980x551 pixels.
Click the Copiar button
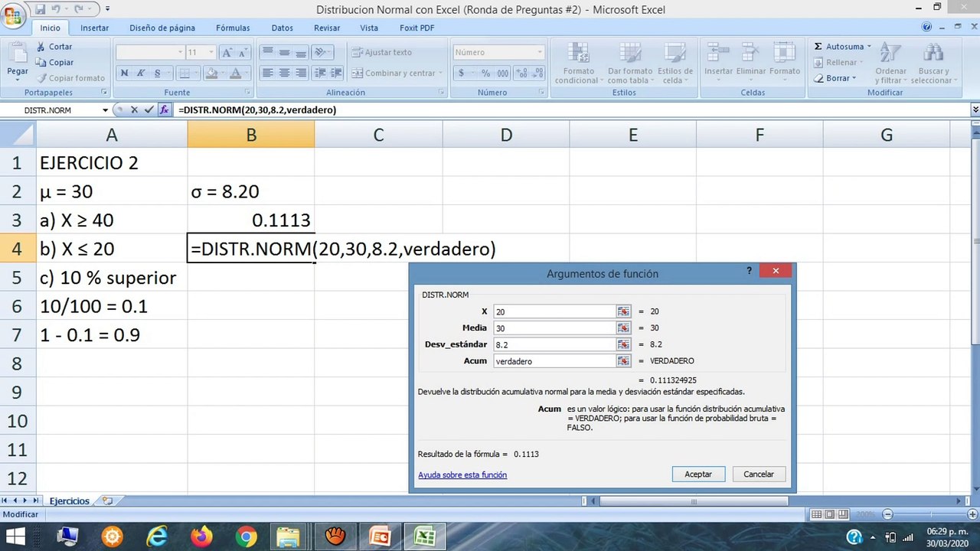(54, 63)
